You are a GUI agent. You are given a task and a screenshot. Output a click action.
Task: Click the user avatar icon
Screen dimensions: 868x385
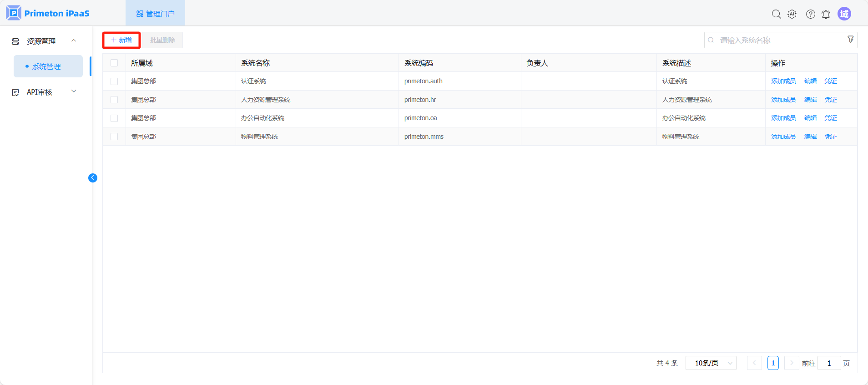[x=844, y=14]
